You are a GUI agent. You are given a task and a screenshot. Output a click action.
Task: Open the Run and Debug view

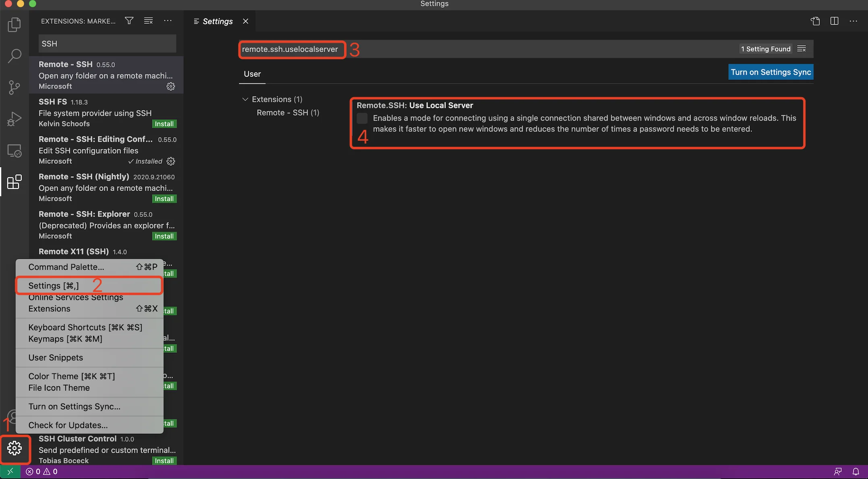click(x=15, y=119)
